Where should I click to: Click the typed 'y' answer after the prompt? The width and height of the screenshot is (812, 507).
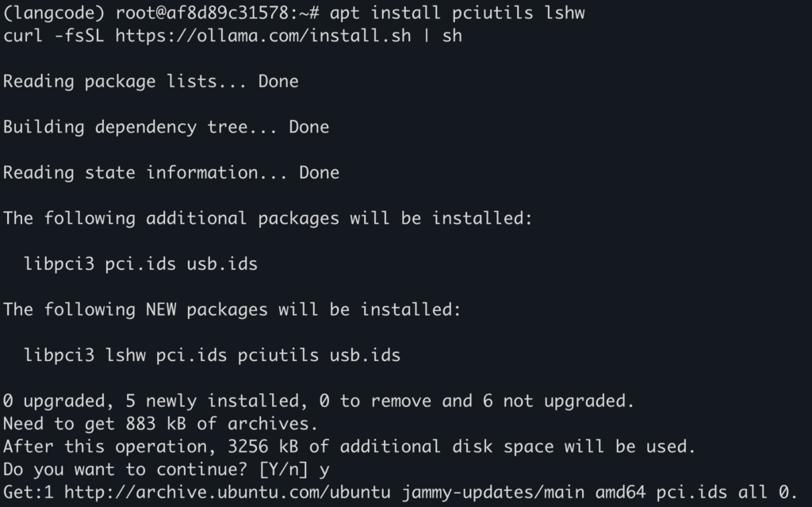pos(324,470)
